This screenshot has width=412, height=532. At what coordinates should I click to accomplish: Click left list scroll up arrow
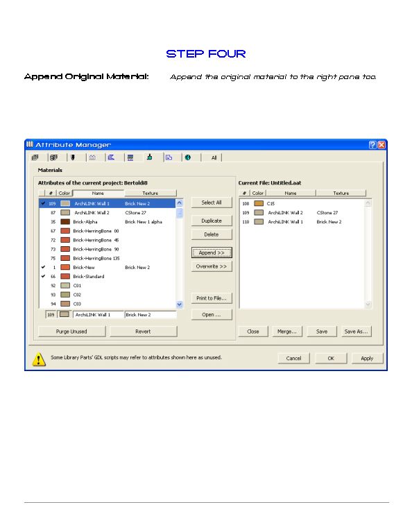click(x=180, y=203)
